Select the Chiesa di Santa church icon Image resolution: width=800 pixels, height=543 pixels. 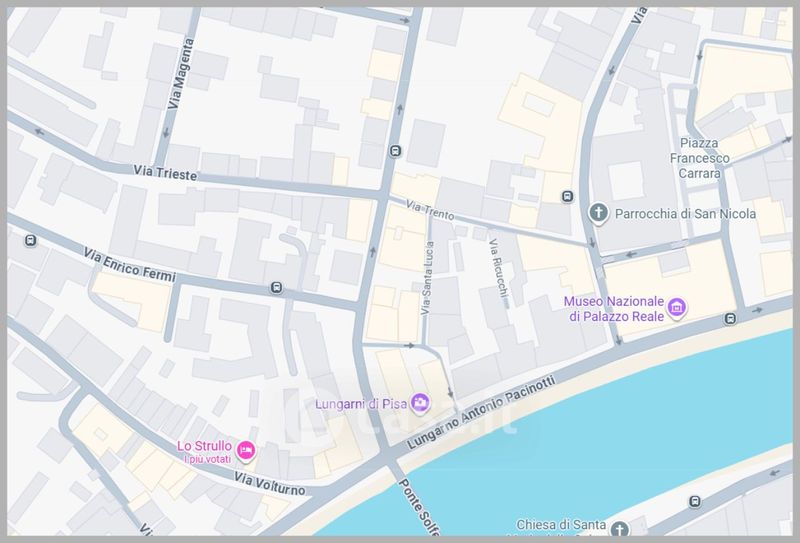(x=620, y=528)
